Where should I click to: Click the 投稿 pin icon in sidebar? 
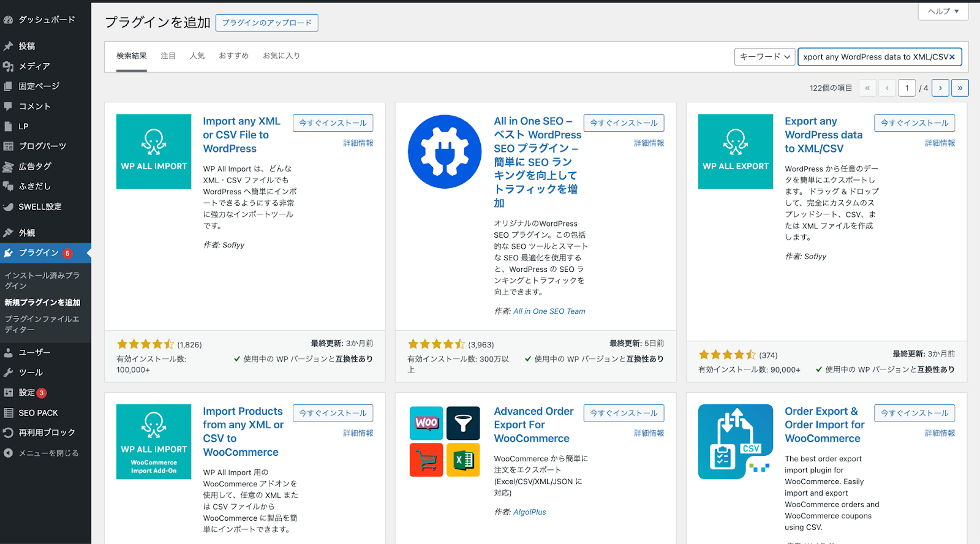(8, 46)
